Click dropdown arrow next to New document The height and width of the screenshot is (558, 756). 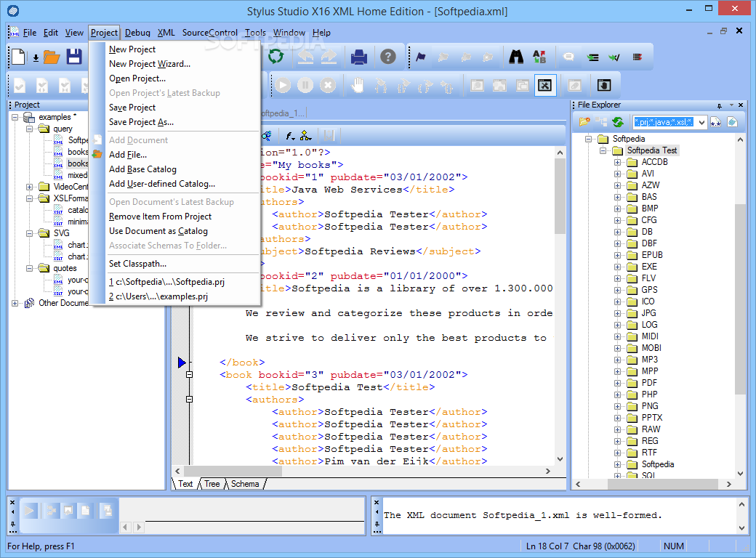36,58
